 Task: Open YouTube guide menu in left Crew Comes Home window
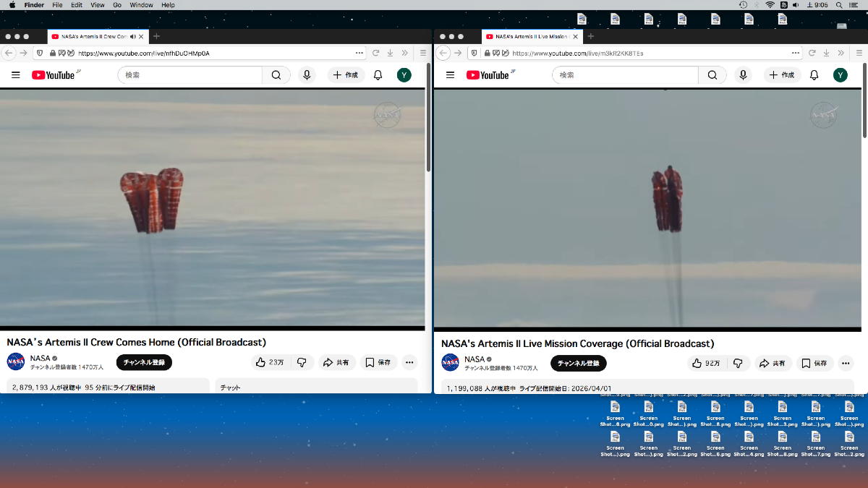pyautogui.click(x=16, y=75)
